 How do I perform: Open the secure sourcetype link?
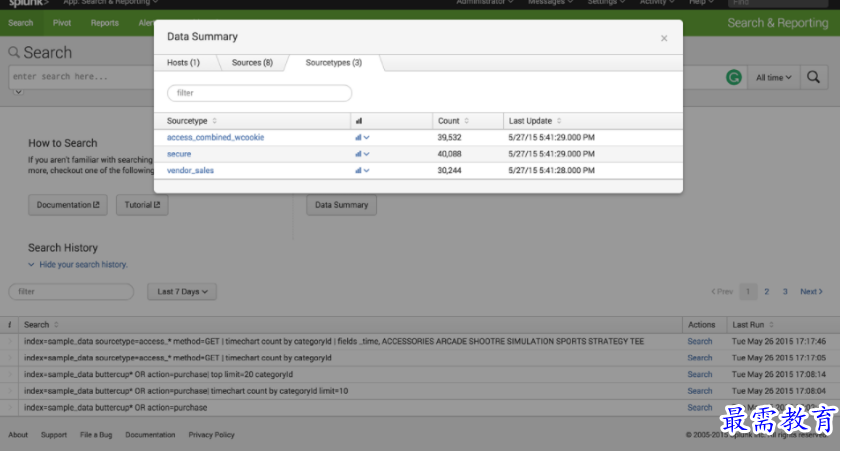point(179,154)
